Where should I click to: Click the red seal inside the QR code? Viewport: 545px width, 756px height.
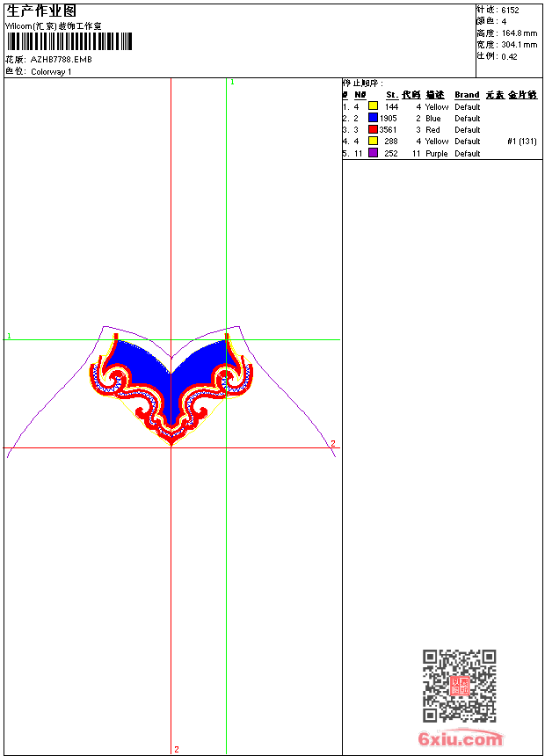[x=460, y=687]
